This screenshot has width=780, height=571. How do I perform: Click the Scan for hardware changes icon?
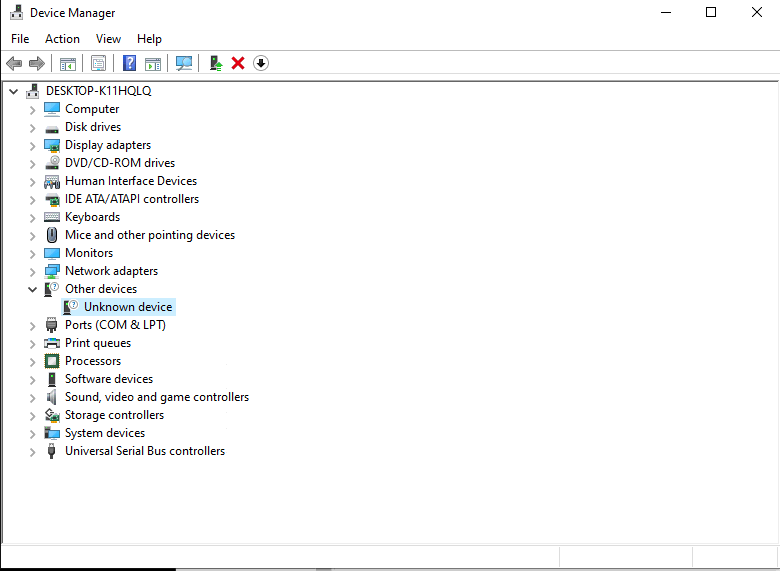(184, 63)
